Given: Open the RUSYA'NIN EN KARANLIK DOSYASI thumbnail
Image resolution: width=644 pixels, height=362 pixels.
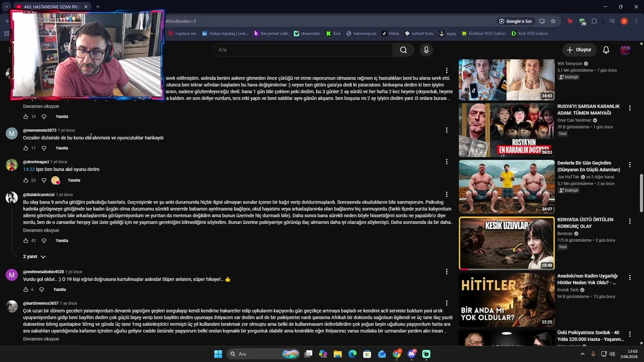Looking at the screenshot, I should coord(507,130).
